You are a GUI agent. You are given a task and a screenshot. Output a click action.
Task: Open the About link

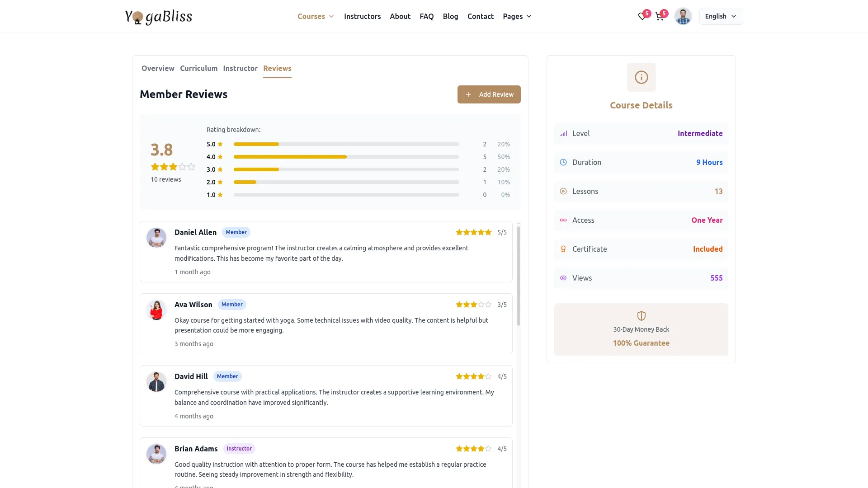(400, 16)
